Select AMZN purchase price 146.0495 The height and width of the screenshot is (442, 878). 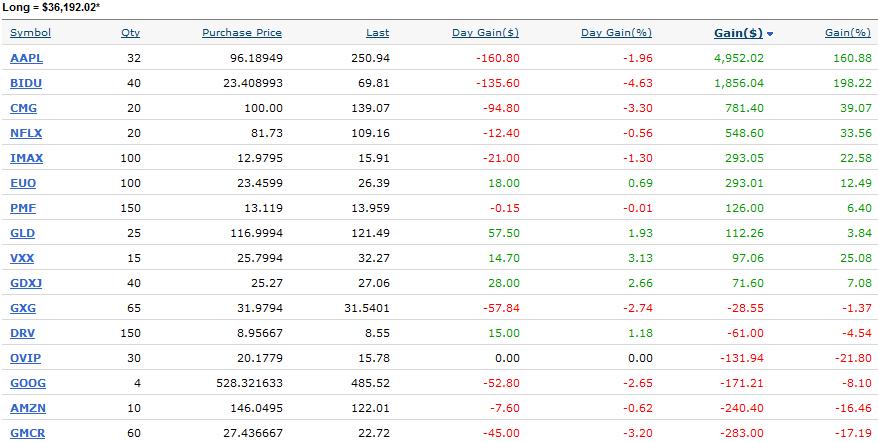pos(256,408)
